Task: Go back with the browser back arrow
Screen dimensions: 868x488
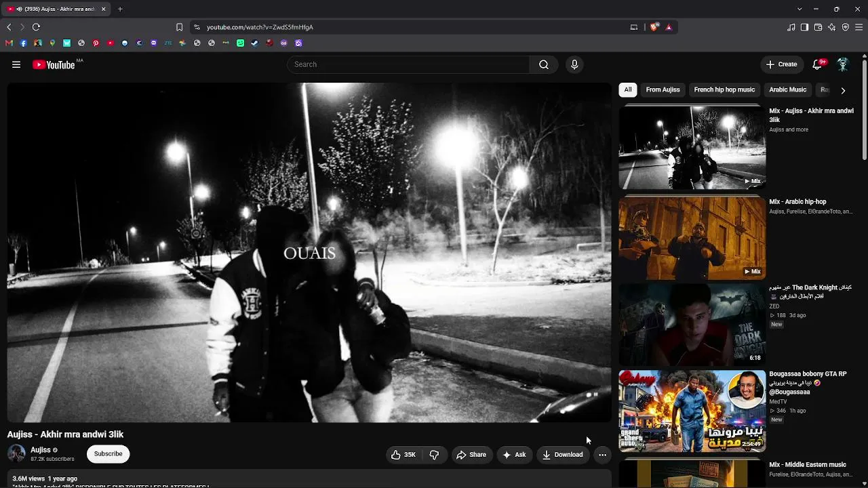Action: (9, 27)
